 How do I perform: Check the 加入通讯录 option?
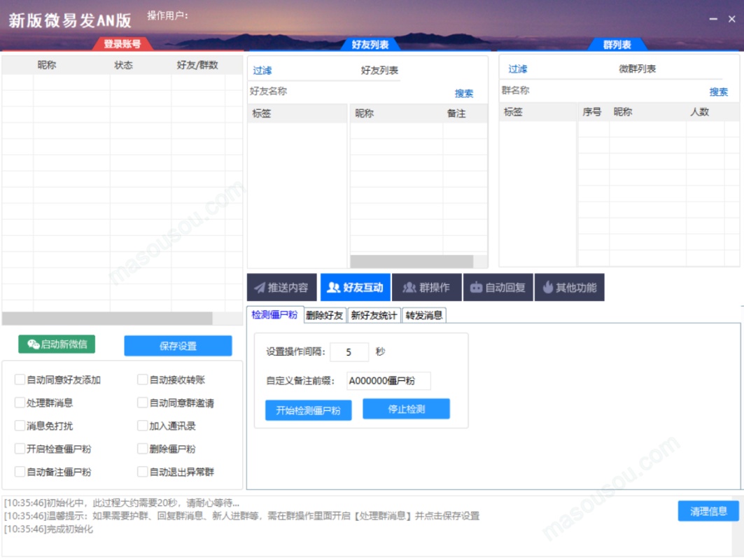(142, 425)
